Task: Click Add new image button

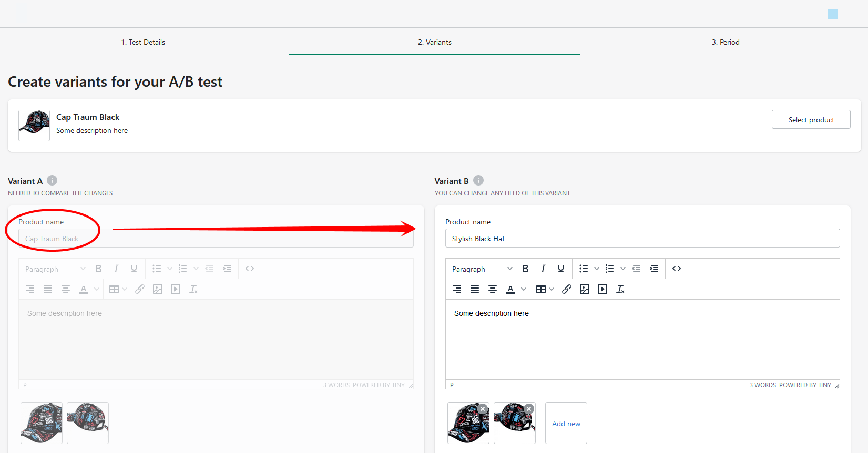Action: click(566, 423)
